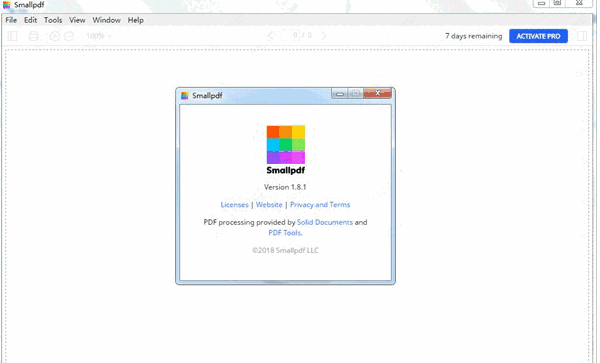Close the Smallpdf About dialog

pyautogui.click(x=378, y=93)
